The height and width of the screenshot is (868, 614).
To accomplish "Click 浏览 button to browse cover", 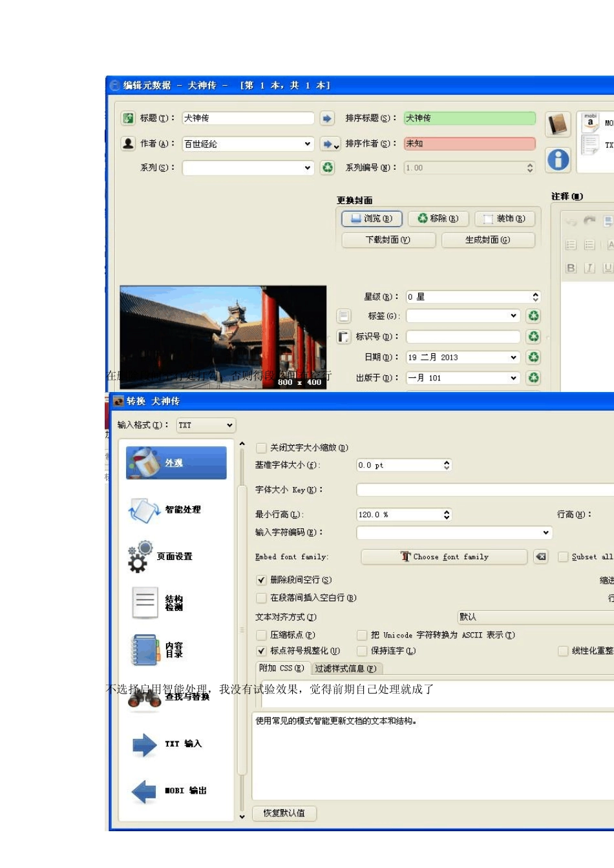I will (372, 219).
